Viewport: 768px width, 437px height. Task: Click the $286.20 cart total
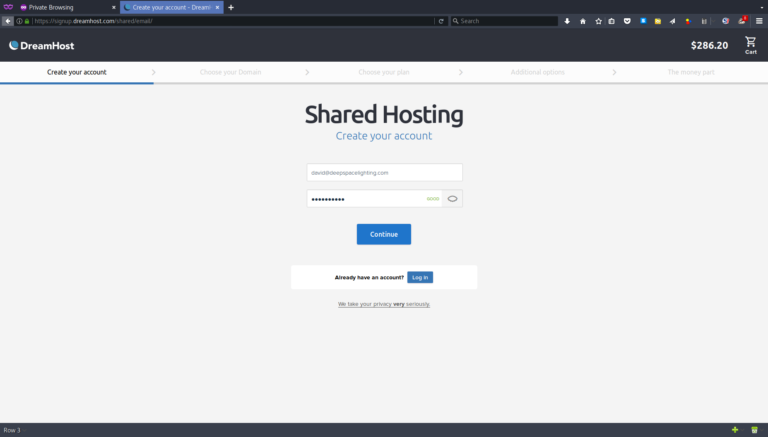click(709, 46)
